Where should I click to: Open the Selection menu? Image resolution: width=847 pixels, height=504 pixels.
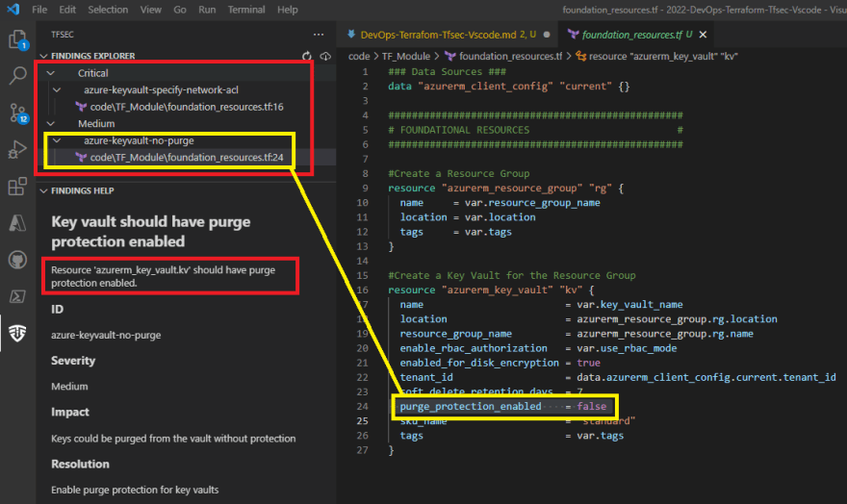[x=108, y=10]
